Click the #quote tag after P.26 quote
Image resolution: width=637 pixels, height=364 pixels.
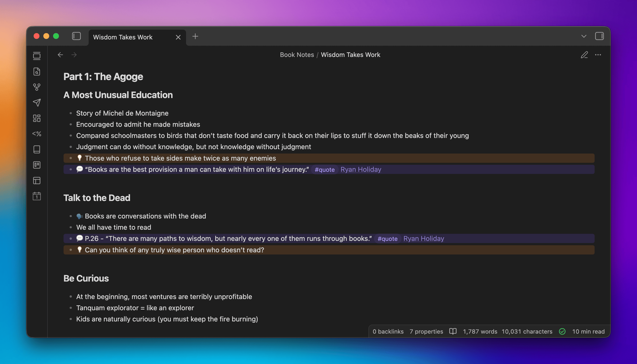[x=387, y=239]
